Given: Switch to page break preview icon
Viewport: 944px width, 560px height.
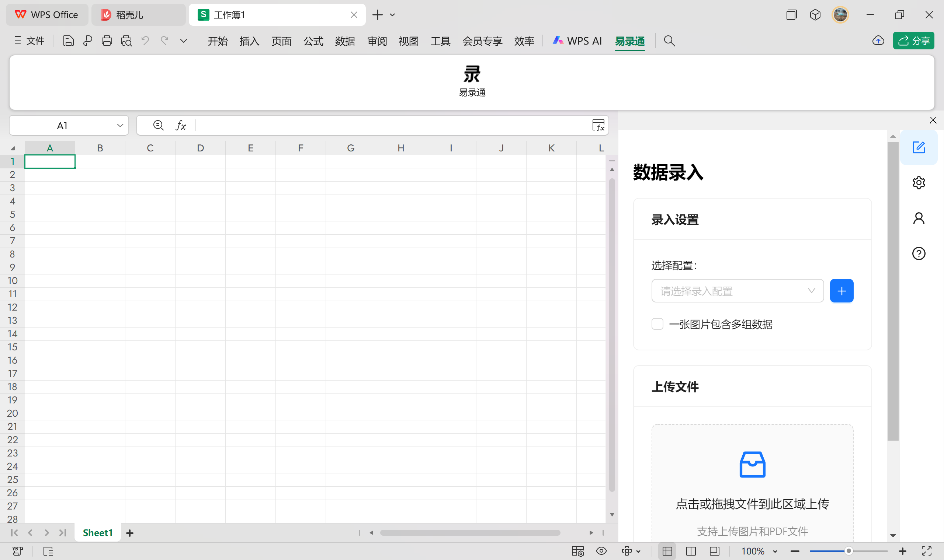Looking at the screenshot, I should 714,551.
